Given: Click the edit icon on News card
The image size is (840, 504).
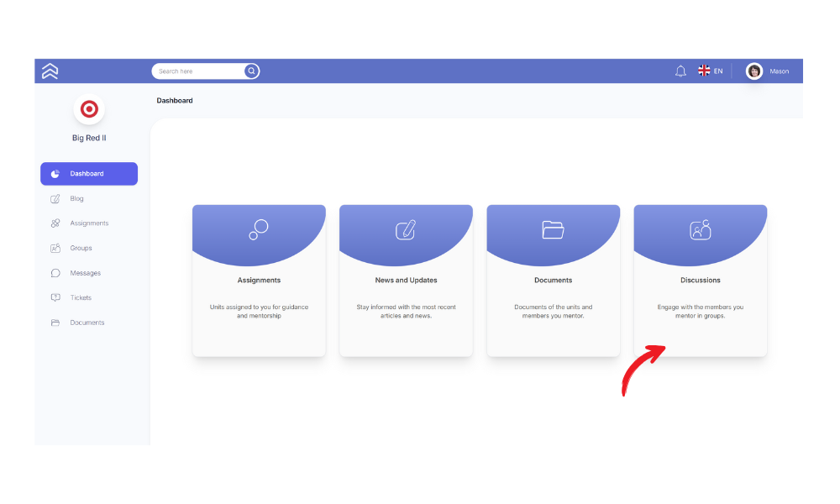Looking at the screenshot, I should click(406, 230).
